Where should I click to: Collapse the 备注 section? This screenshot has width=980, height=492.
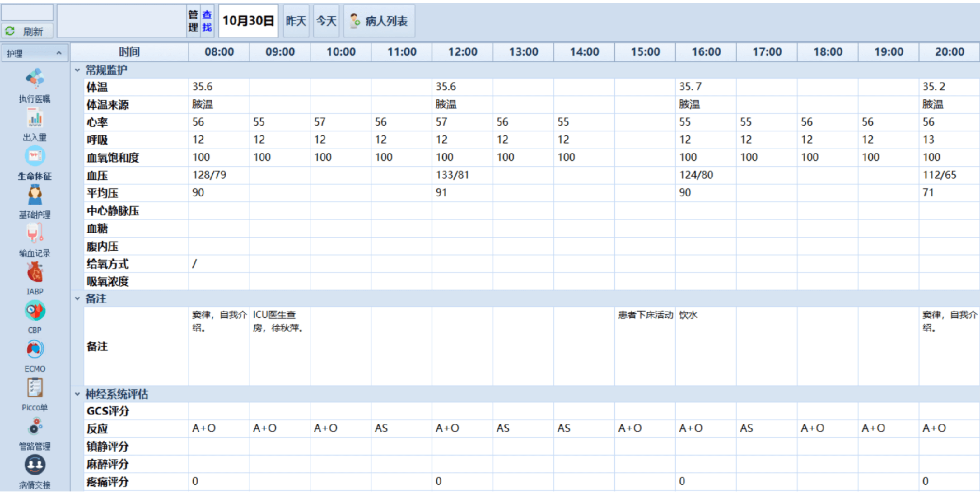click(x=78, y=299)
